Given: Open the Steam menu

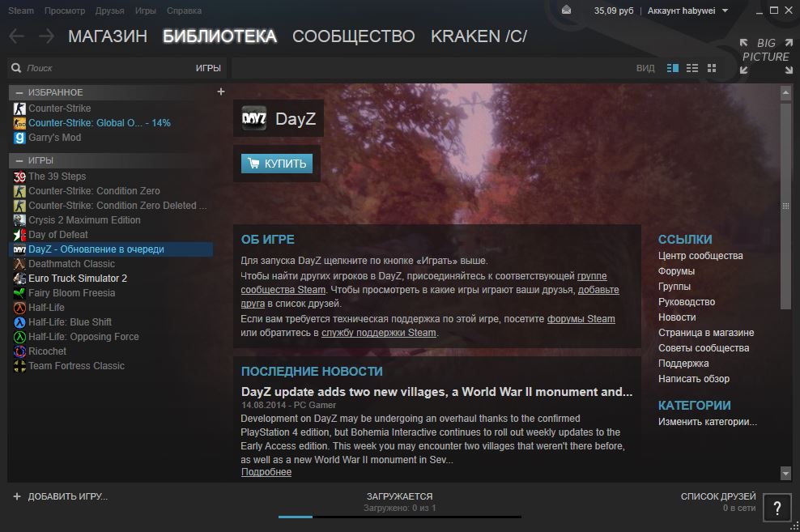Looking at the screenshot, I should [21, 11].
